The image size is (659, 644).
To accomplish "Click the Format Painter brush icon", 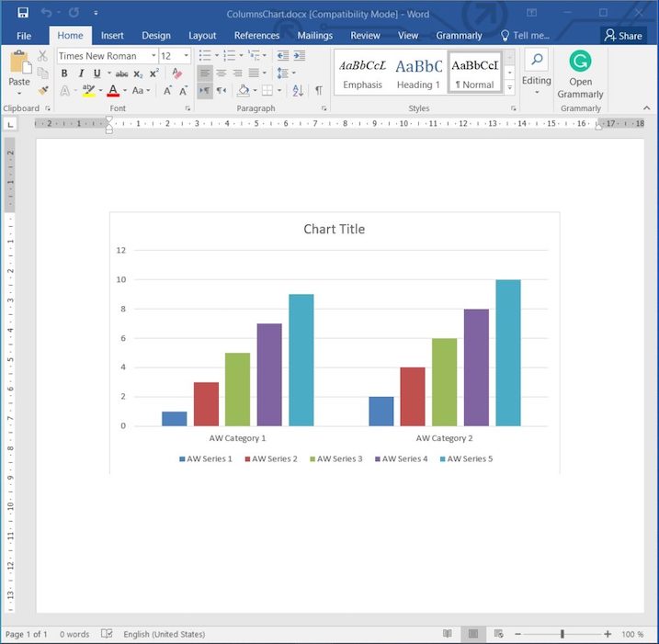I will pyautogui.click(x=42, y=90).
